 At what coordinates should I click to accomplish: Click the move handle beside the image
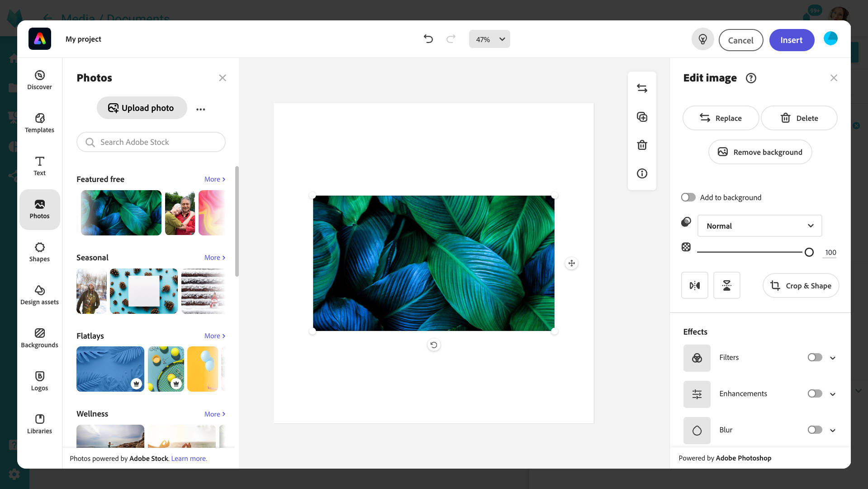pos(572,263)
